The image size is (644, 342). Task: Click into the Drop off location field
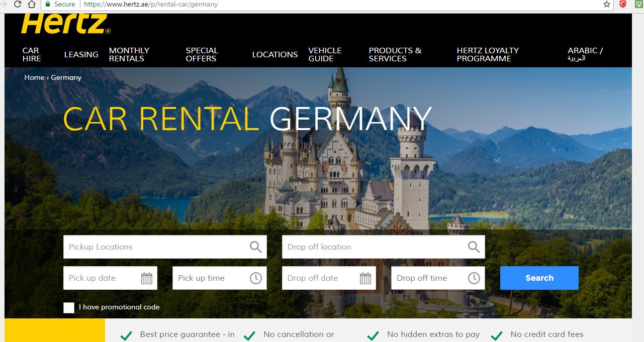[x=384, y=247]
